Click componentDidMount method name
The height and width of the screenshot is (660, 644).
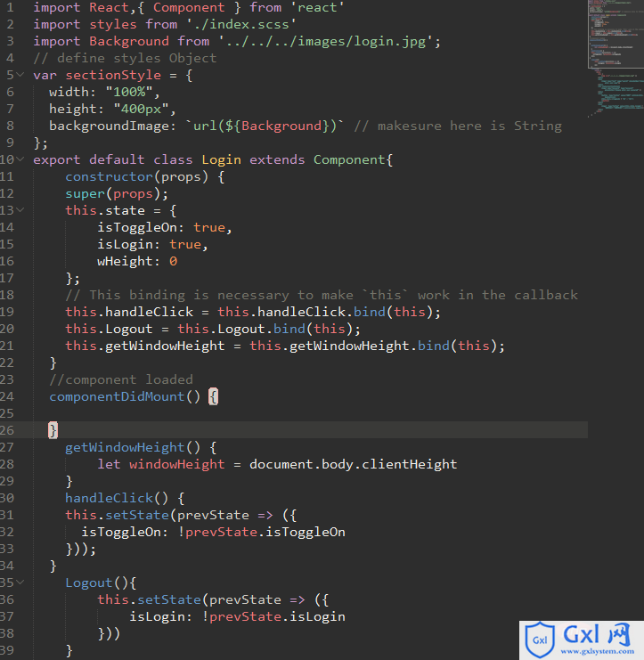click(117, 396)
